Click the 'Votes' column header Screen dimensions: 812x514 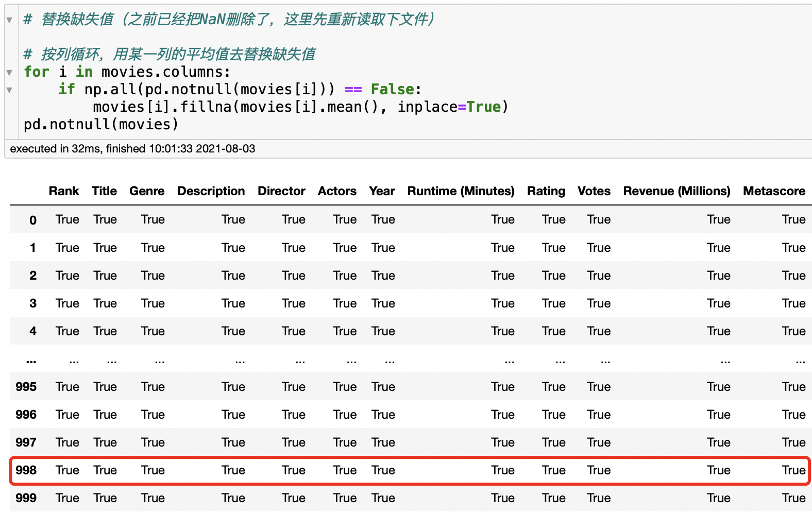(x=594, y=191)
